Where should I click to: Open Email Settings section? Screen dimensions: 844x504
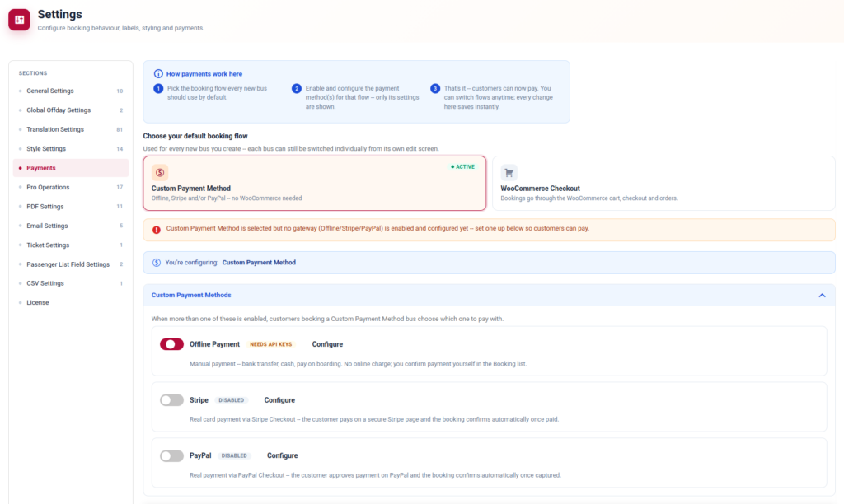coord(71,226)
